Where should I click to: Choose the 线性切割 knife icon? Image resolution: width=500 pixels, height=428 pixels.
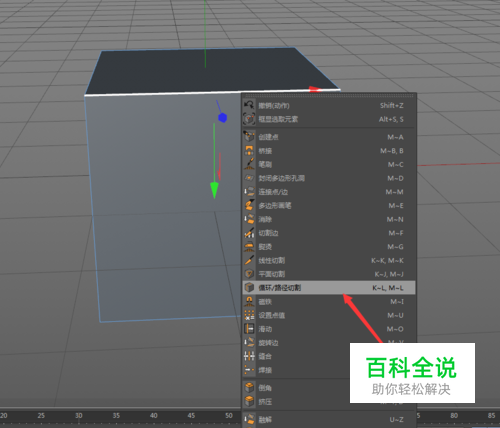click(x=249, y=260)
